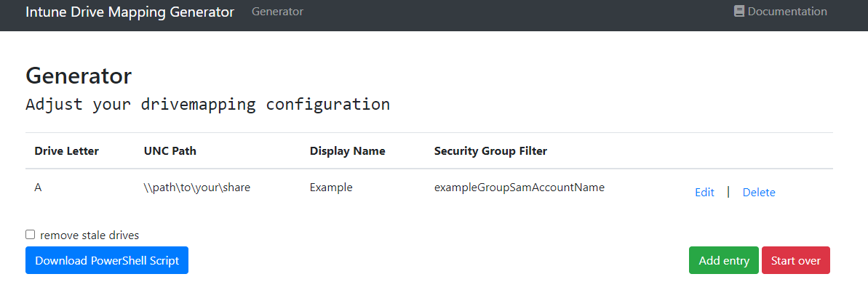Select the UNC Path column header

pos(170,150)
